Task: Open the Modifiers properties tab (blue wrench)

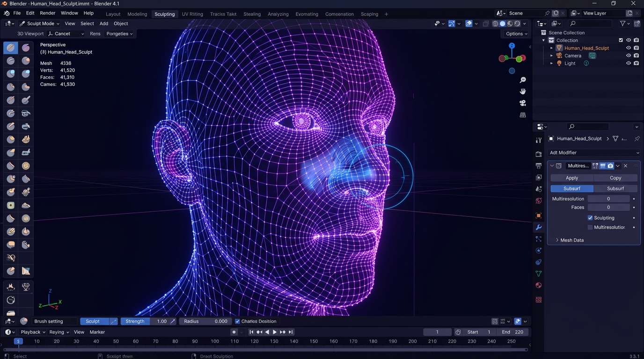Action: click(x=539, y=227)
